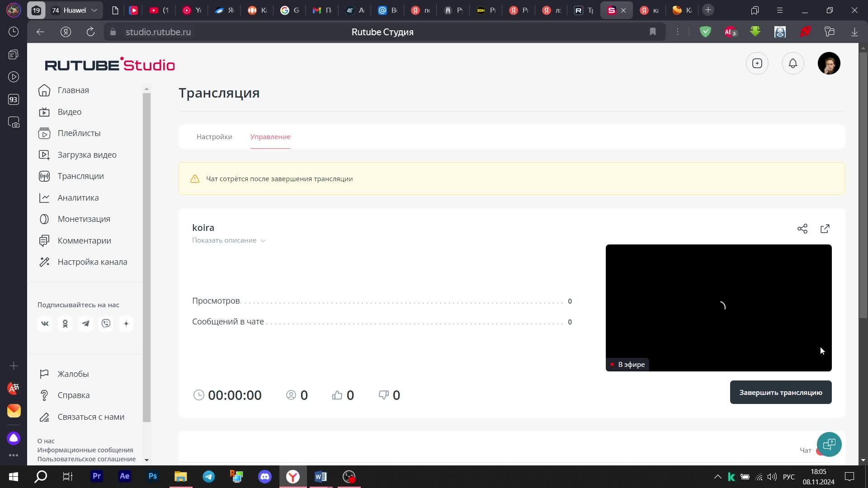
Task: Click the live stream preview player
Action: coord(718,307)
